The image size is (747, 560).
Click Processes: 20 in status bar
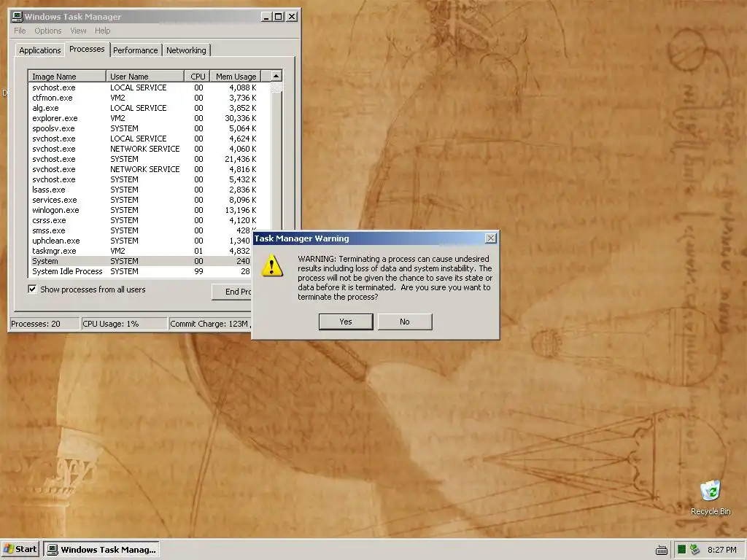pyautogui.click(x=44, y=324)
